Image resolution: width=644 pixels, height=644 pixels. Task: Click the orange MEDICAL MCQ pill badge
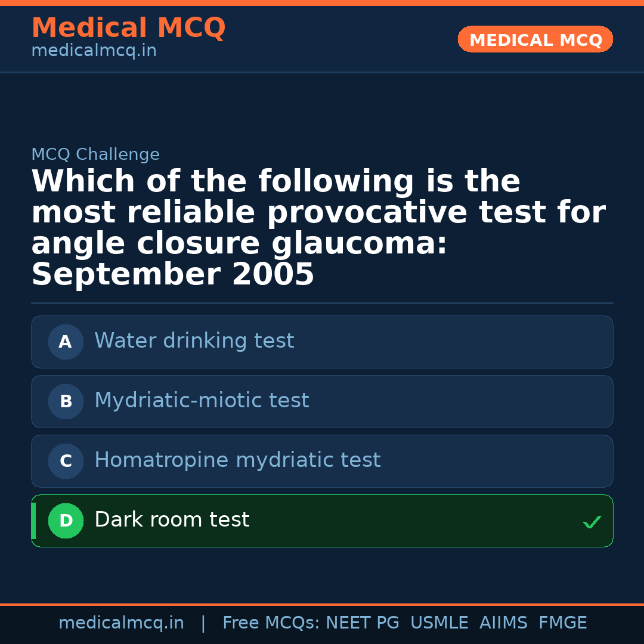[535, 39]
